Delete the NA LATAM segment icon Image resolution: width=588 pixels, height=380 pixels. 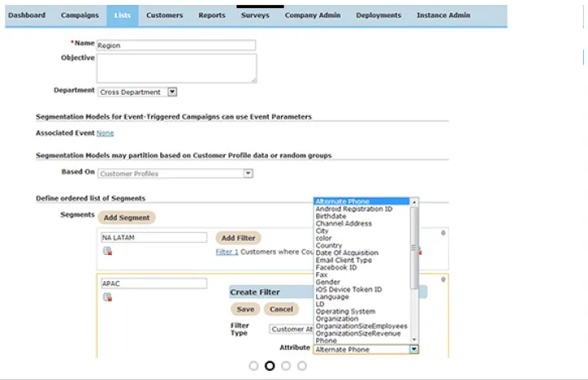coord(107,252)
